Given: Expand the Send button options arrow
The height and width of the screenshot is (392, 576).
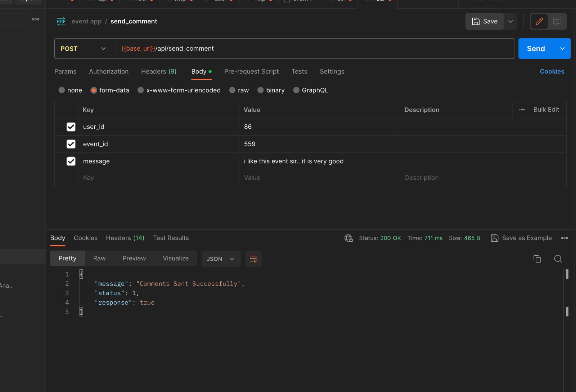Looking at the screenshot, I should pyautogui.click(x=562, y=49).
